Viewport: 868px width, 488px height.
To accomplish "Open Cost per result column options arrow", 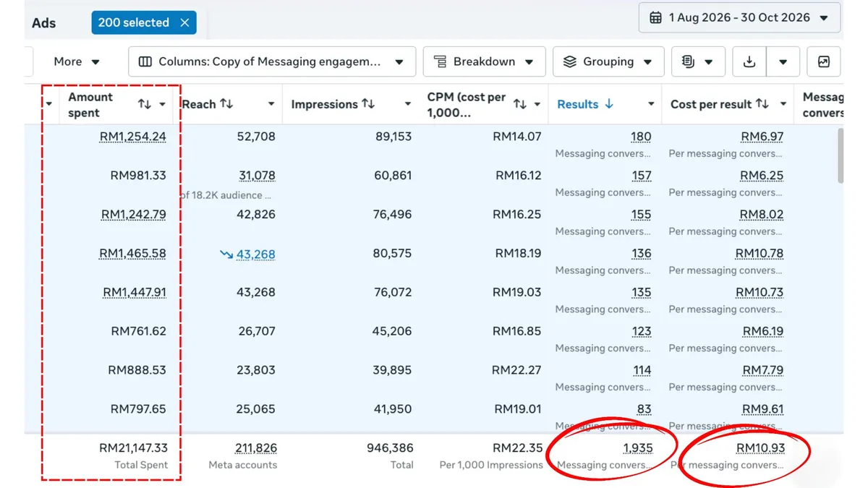I will click(x=783, y=104).
